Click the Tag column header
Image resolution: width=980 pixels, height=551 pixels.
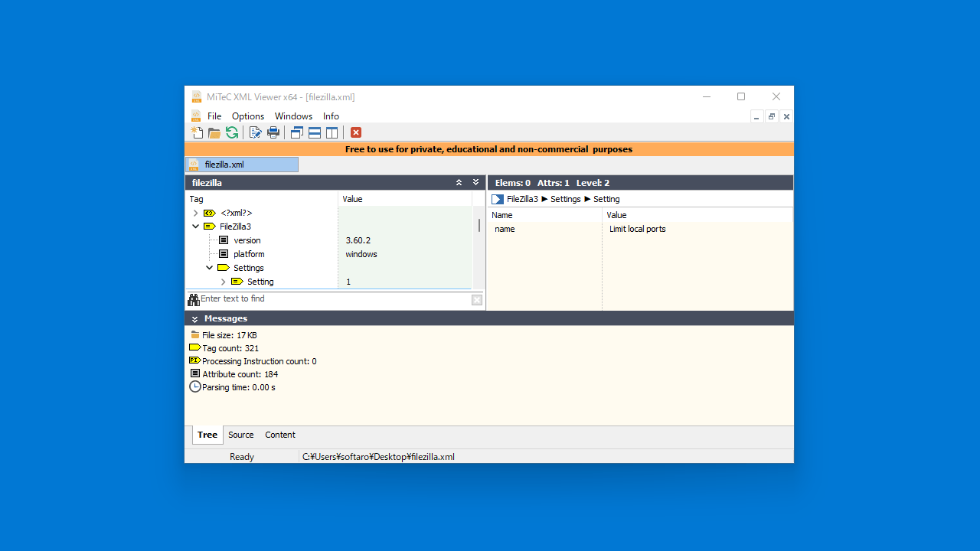click(x=261, y=199)
